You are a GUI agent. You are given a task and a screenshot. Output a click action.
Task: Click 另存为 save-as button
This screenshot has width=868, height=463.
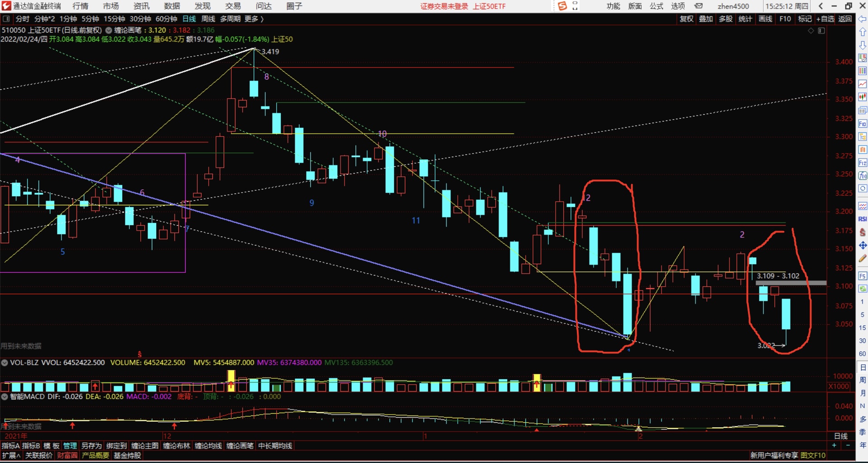(92, 446)
